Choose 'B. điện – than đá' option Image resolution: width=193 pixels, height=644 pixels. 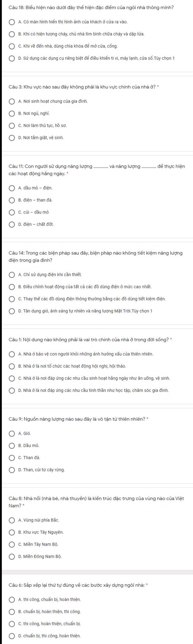pyautogui.click(x=12, y=200)
